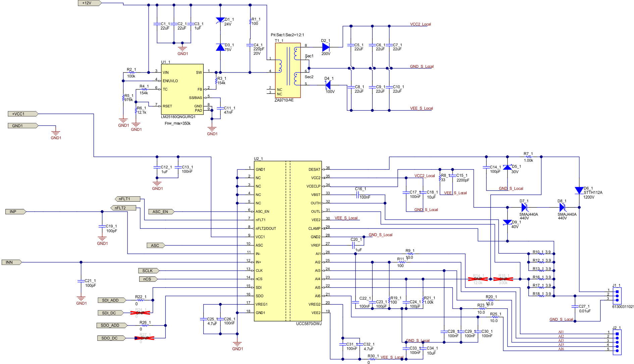Screen dimensions: 634x364
Task: Click the D6_1 STTH112A diode
Action: tap(579, 191)
